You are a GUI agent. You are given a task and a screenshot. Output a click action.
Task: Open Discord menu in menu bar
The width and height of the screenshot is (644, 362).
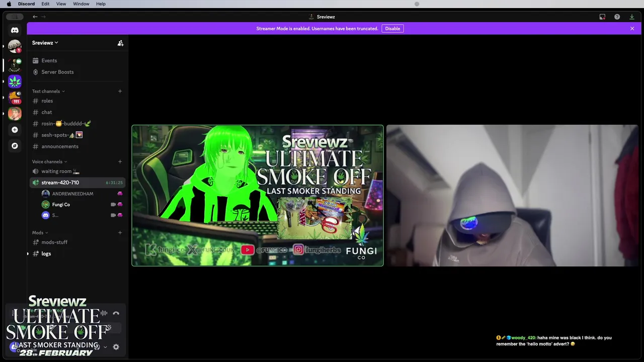26,4
